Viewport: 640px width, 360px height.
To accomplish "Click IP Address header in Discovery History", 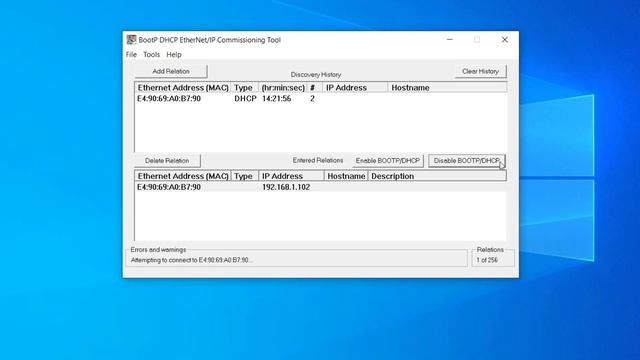I will pos(355,88).
